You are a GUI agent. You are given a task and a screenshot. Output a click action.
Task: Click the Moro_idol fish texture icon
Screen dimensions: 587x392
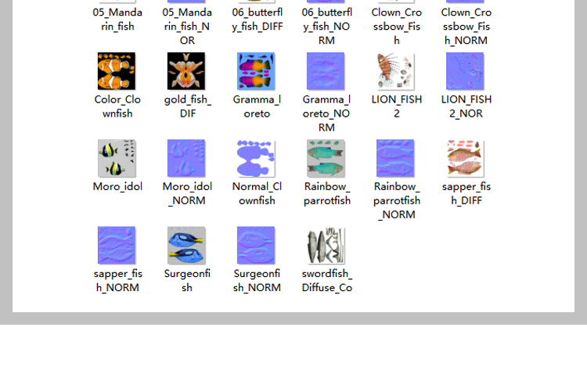117,158
